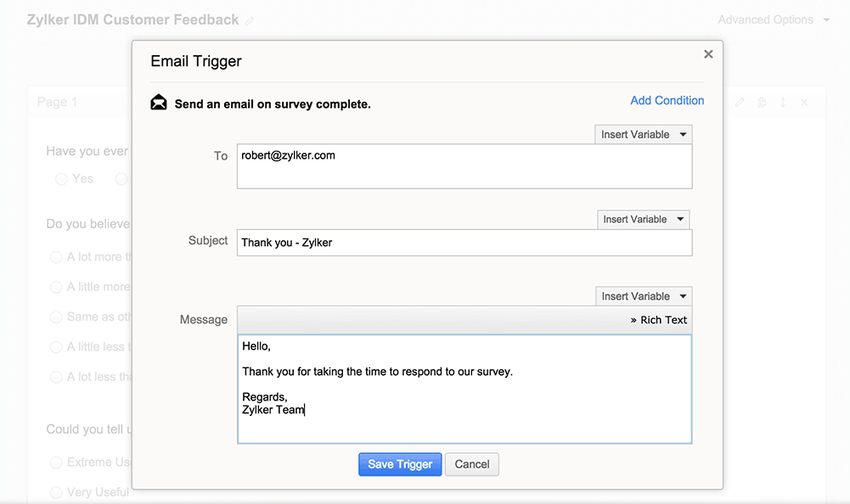Viewport: 850px width, 504px height.
Task: Select the "Very Useful" radio option
Action: (56, 492)
